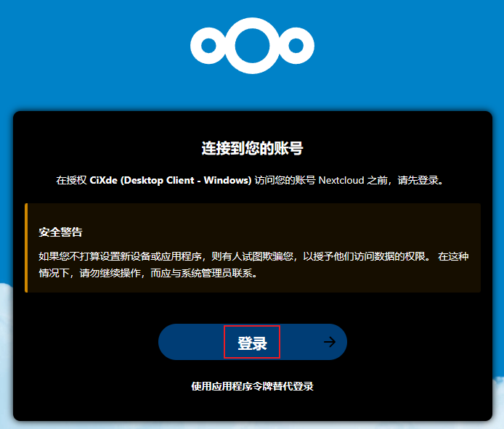Click the bold CiXde (Desktop Client - Windows) text
504x429 pixels.
coord(171,180)
